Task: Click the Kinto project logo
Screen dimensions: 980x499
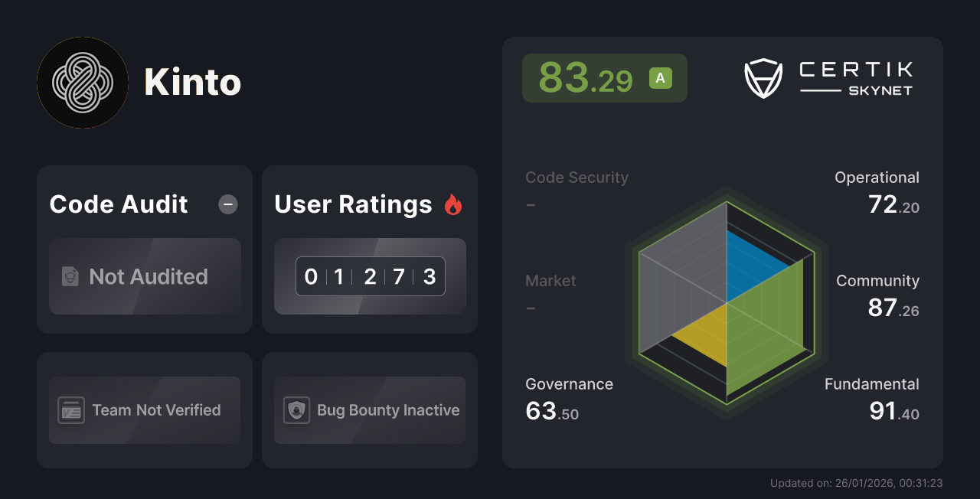Action: [x=82, y=82]
